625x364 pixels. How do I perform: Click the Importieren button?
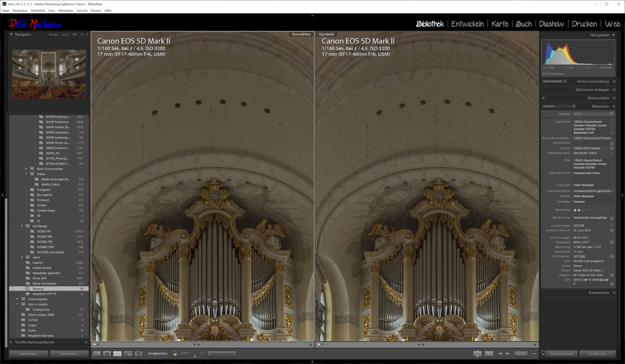tap(29, 354)
